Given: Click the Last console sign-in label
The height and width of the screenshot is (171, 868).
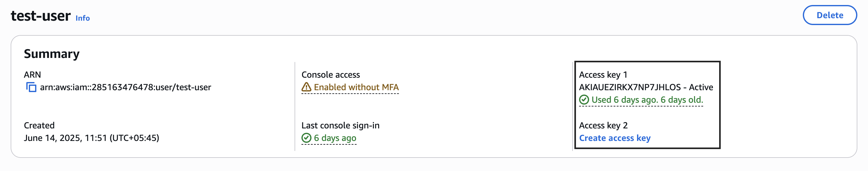Looking at the screenshot, I should 340,126.
